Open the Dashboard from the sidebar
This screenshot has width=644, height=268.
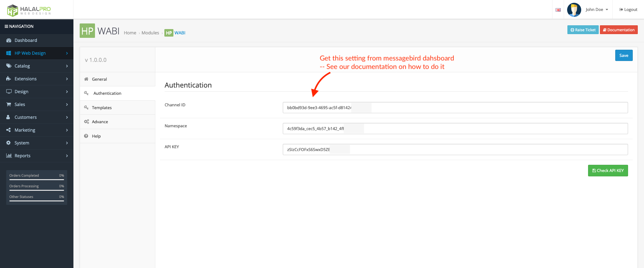(9, 40)
